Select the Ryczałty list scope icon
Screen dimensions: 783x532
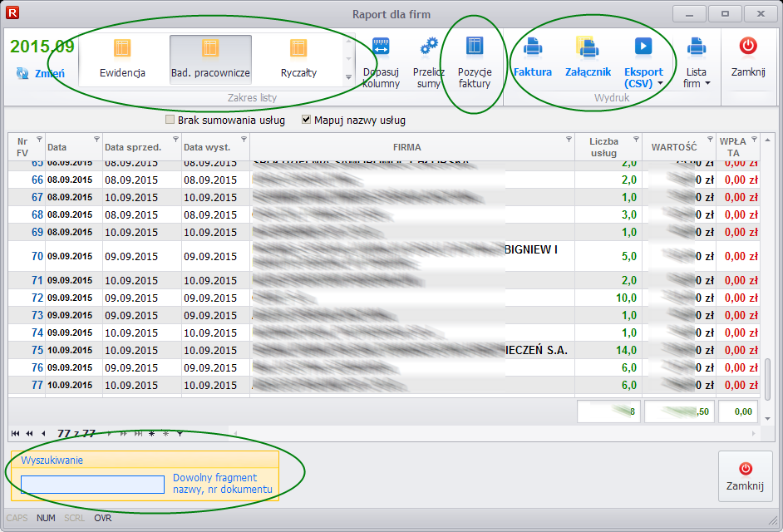coord(298,48)
